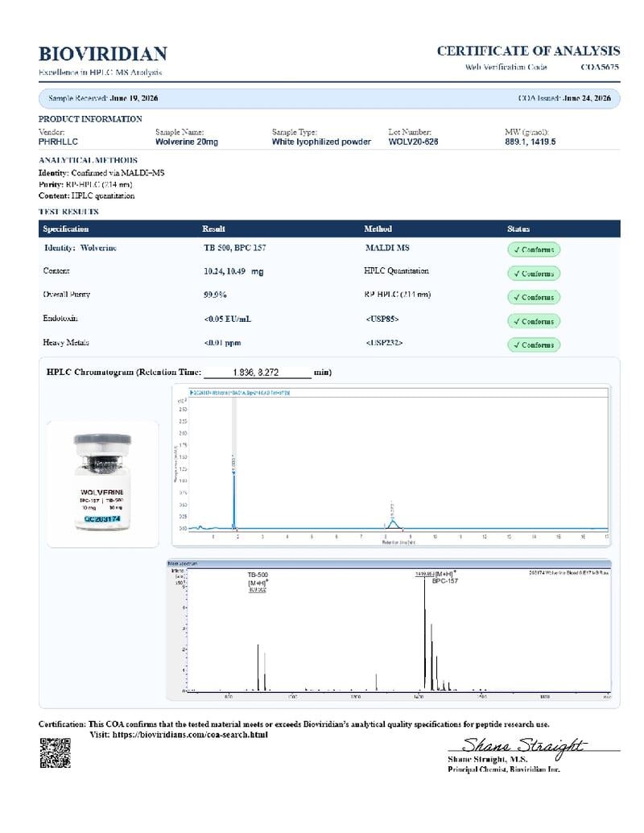Select lot number WOLV20-626
This screenshot has width=644, height=833.
click(413, 142)
